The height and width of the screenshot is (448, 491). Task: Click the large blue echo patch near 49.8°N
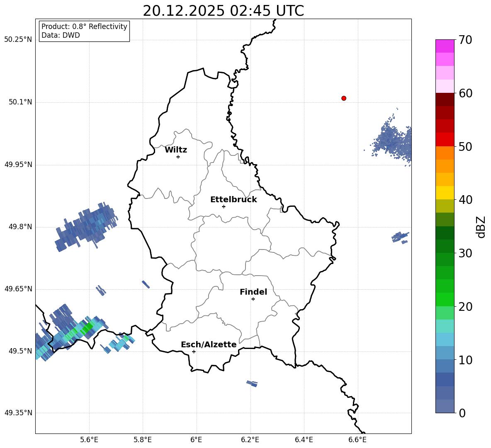86,227
